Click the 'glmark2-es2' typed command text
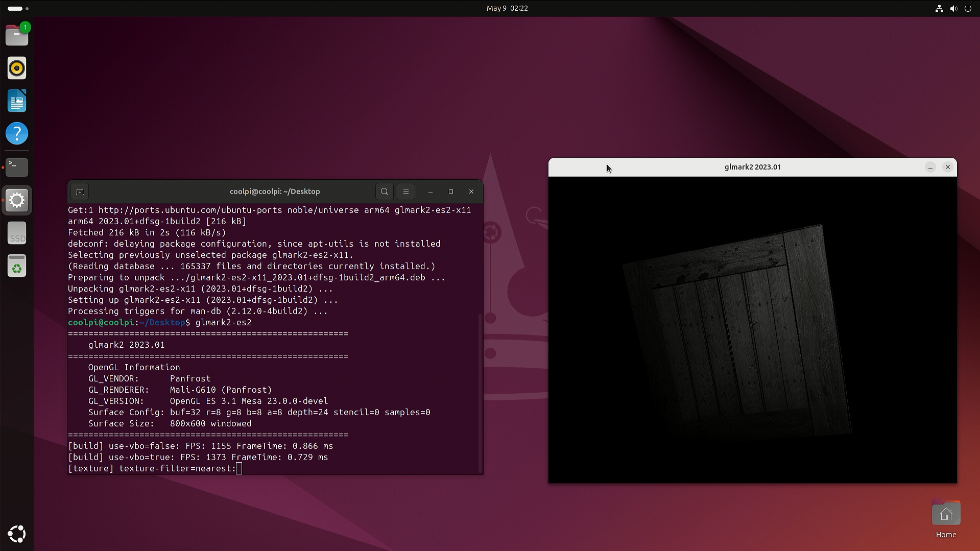This screenshot has height=551, width=980. pos(223,322)
